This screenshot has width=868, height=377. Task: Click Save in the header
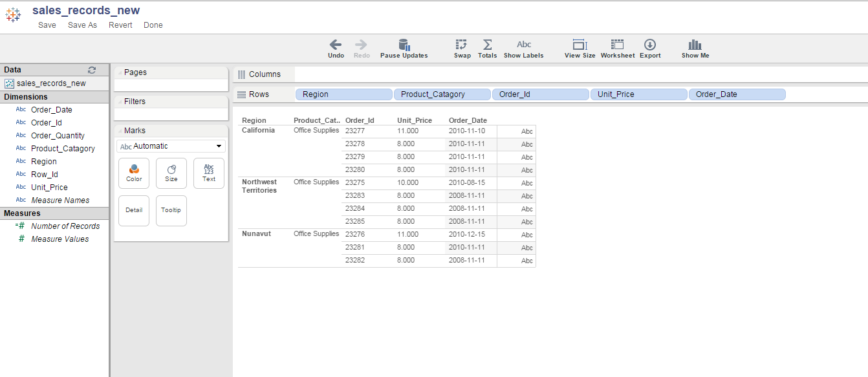coord(47,25)
